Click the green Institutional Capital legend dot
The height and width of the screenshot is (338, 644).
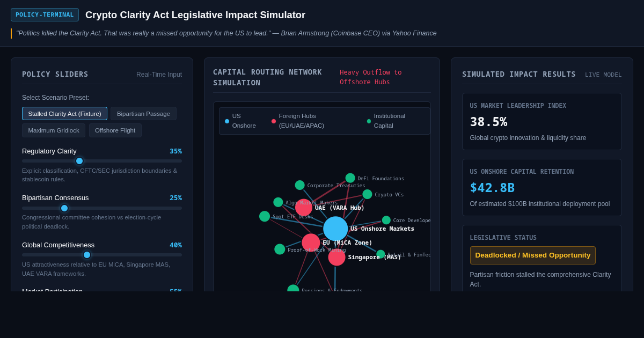click(x=369, y=121)
